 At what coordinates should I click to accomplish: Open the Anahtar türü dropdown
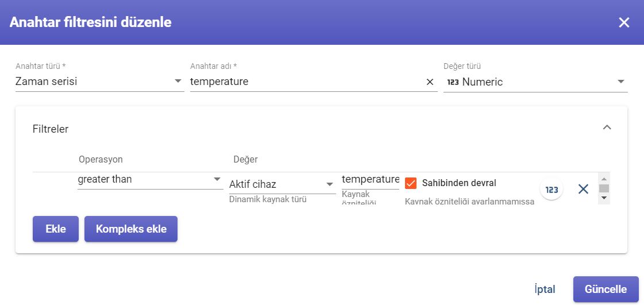pyautogui.click(x=100, y=82)
